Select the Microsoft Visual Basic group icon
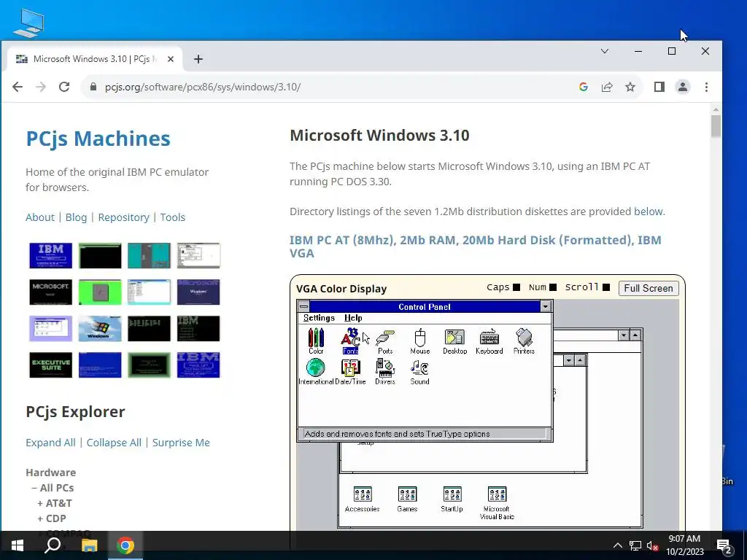 (x=497, y=502)
